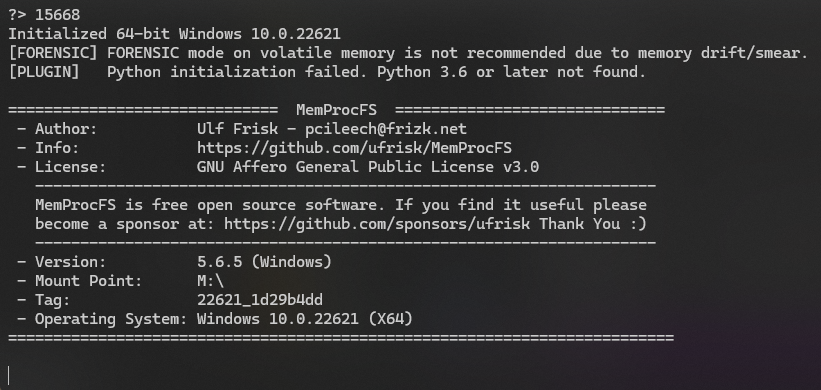Viewport: 821px width, 390px height.
Task: Click the 'Thank You :)' text
Action: tap(593, 224)
